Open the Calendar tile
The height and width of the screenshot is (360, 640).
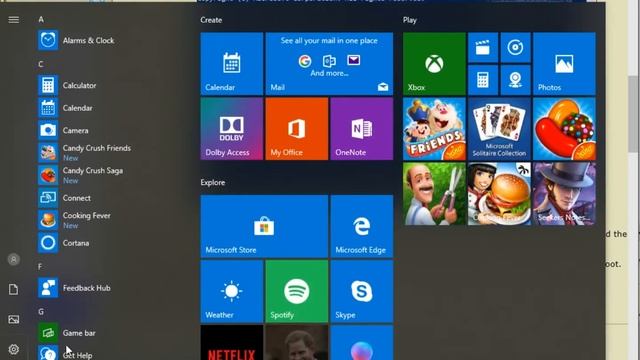232,64
